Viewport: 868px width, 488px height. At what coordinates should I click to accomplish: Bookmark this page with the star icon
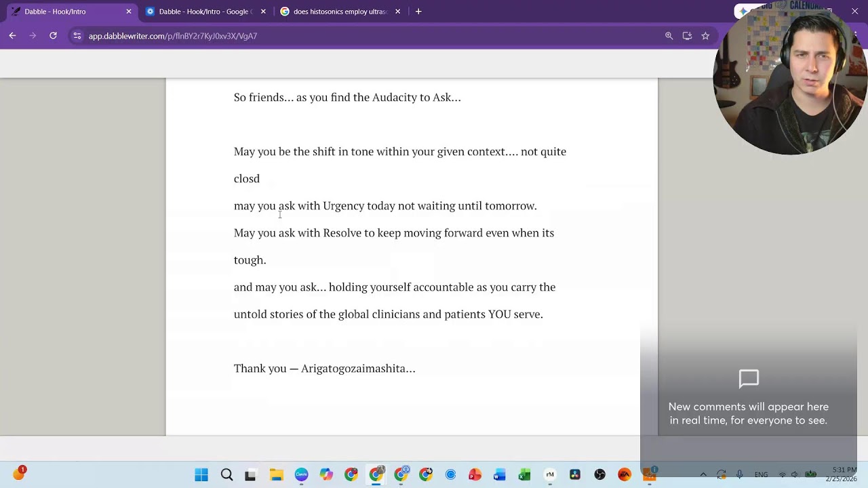(705, 36)
